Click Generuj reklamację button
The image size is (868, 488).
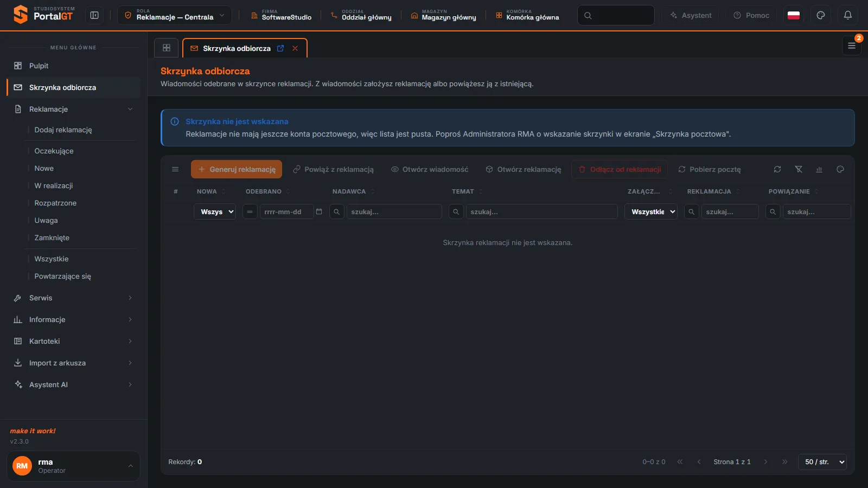pos(237,169)
